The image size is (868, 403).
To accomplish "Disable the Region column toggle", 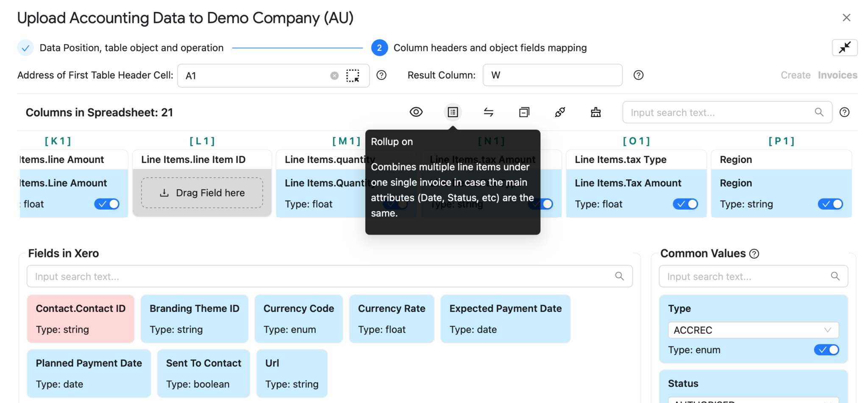I will tap(830, 204).
